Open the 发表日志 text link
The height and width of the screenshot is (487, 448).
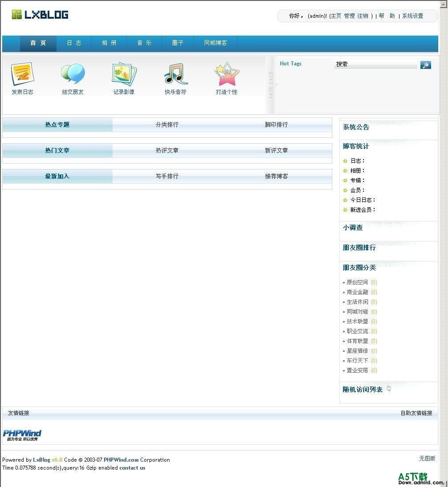pyautogui.click(x=22, y=92)
